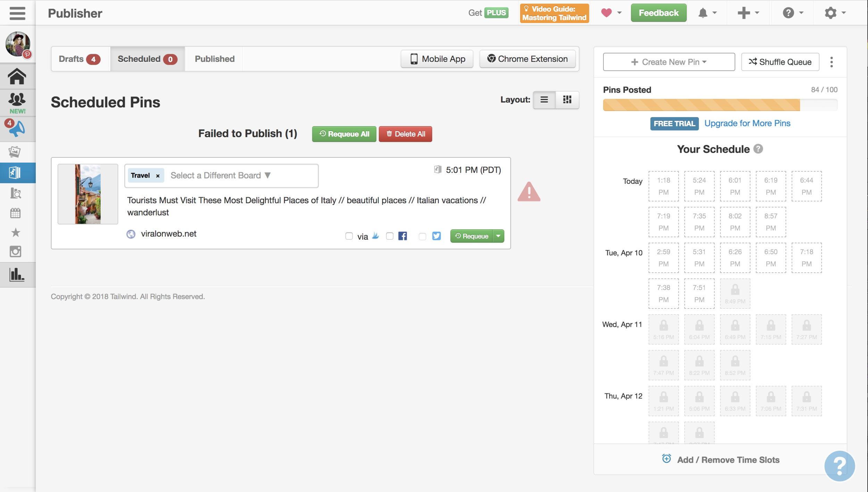Screen dimensions: 868x492
Task: Expand the plus menu caret
Action: [x=757, y=13]
